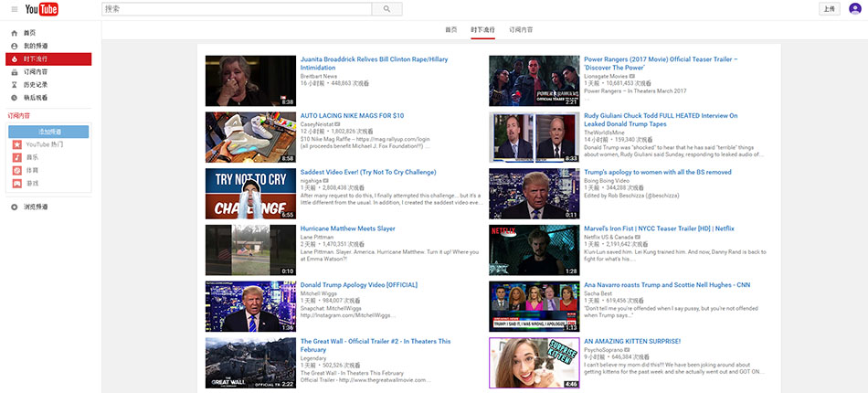Open My Channel (我的频道) sidebar icon
868x393 pixels.
coord(15,46)
